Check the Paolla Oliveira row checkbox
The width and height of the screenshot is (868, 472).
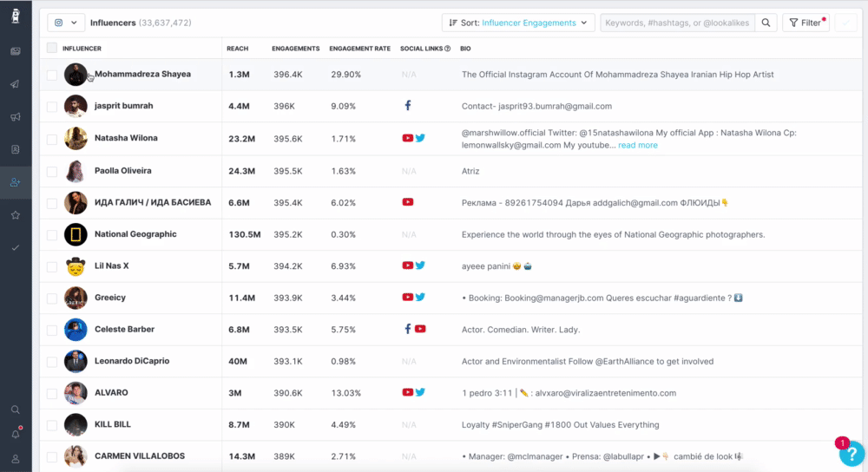(52, 172)
